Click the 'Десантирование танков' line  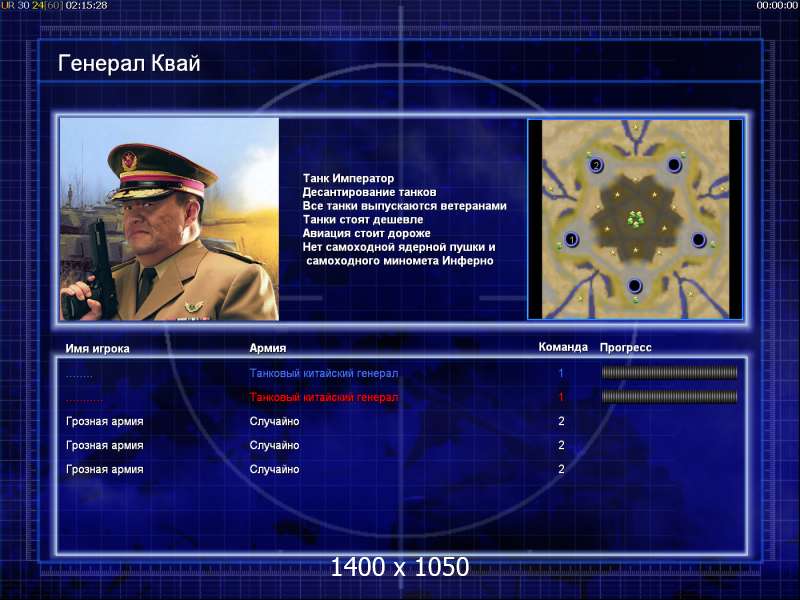369,192
